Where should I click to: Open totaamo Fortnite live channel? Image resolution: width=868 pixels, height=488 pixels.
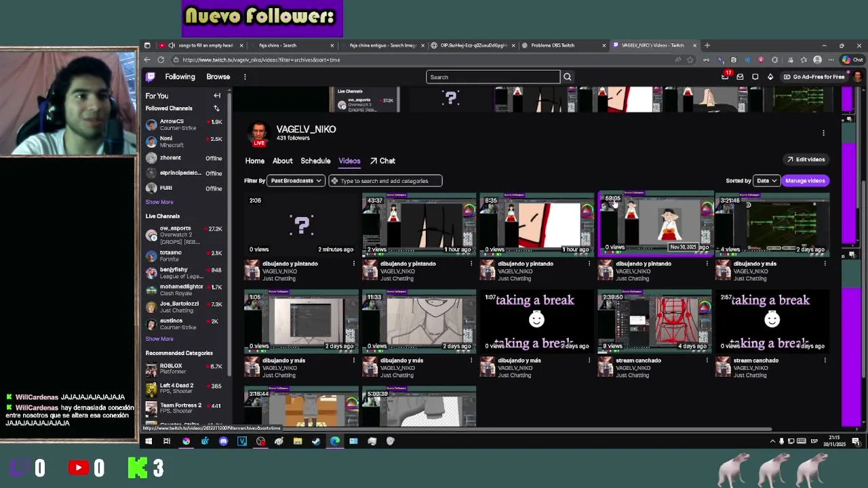point(184,256)
